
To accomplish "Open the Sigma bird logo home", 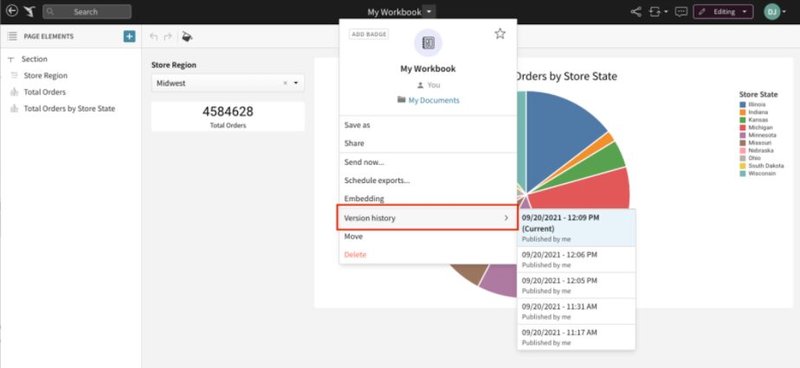I will 29,11.
